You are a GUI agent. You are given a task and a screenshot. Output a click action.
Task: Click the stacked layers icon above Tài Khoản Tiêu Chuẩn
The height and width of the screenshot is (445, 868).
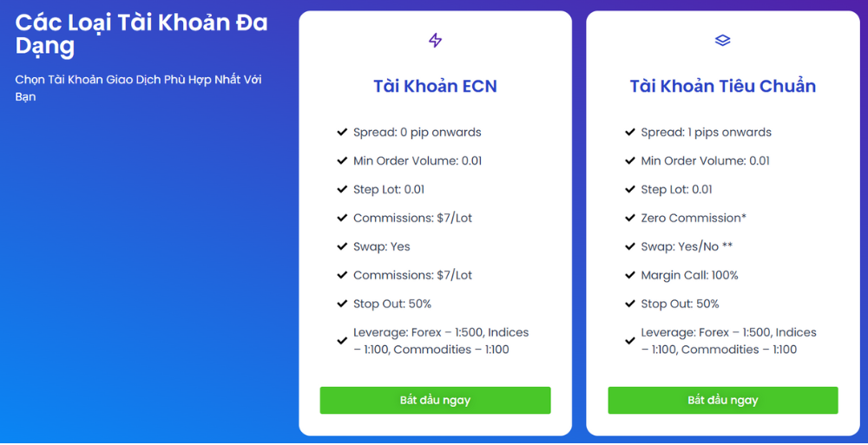(722, 40)
